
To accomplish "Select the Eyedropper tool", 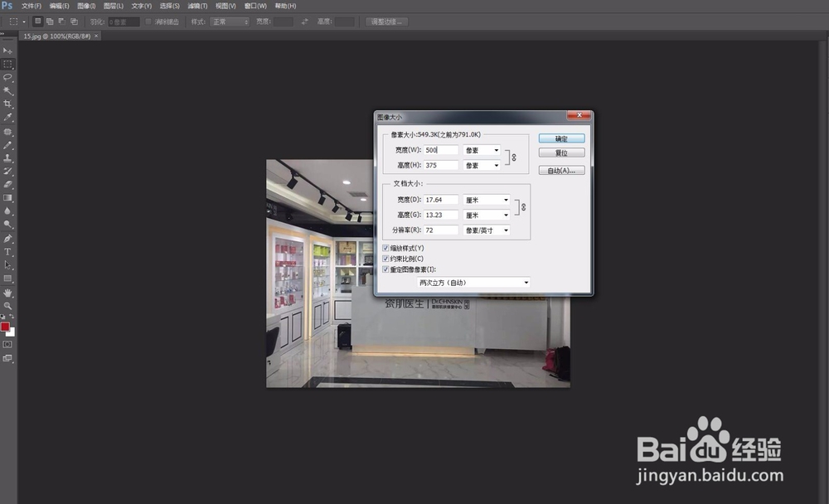I will tap(7, 117).
